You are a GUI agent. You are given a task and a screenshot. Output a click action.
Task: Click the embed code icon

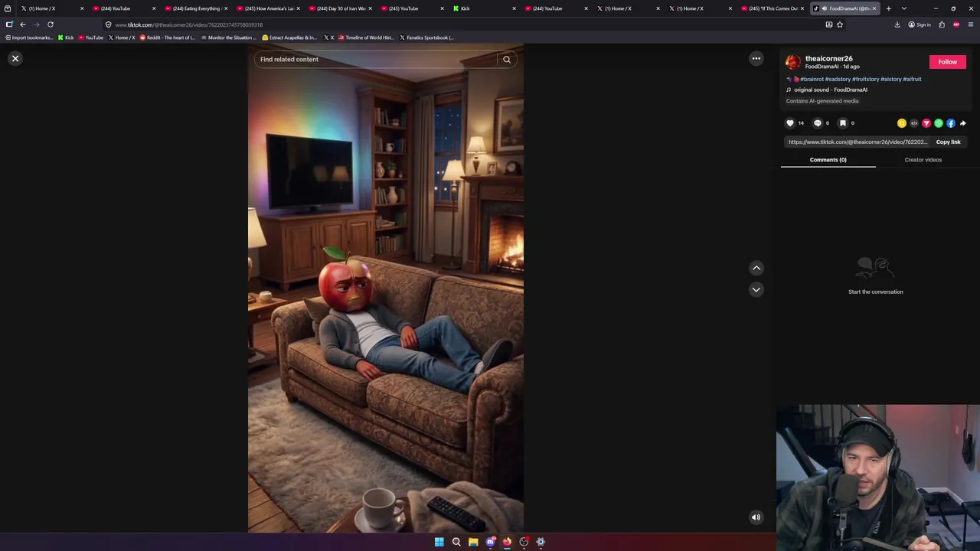pyautogui.click(x=914, y=123)
